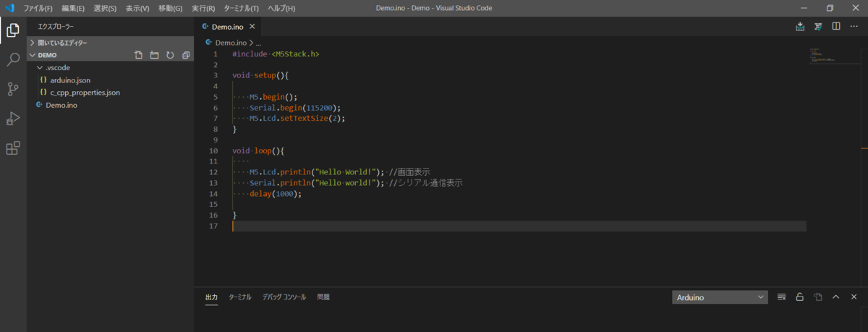Image resolution: width=868 pixels, height=332 pixels.
Task: Click on delay(1000); code
Action: pyautogui.click(x=276, y=194)
